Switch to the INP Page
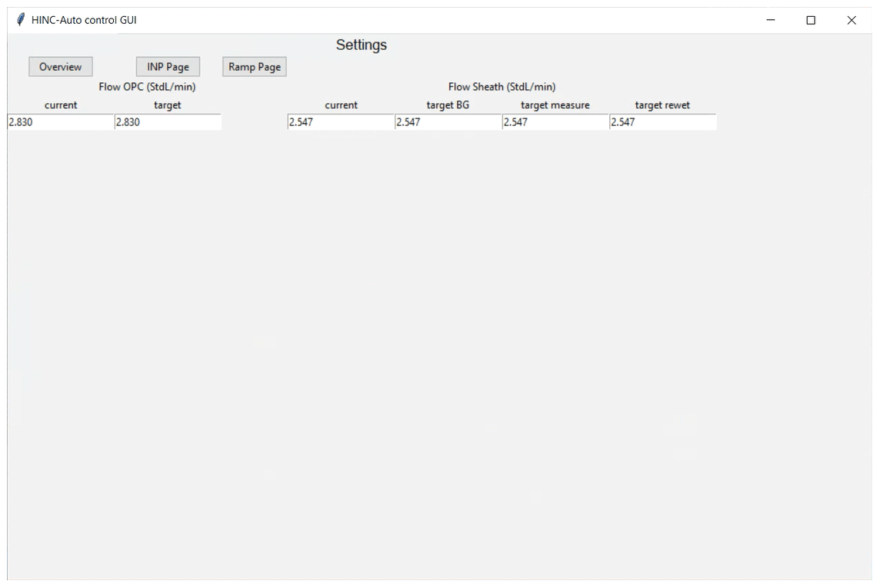Image resolution: width=880 pixels, height=588 pixels. [168, 67]
